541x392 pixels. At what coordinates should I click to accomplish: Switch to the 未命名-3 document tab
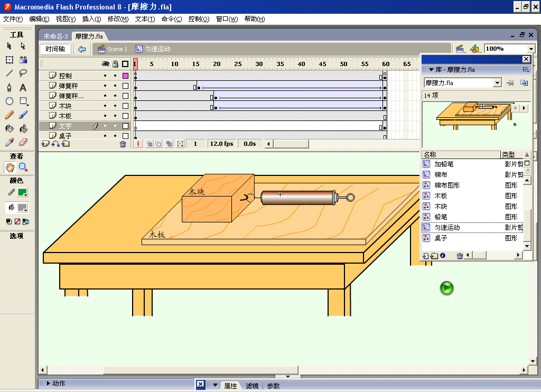coord(55,36)
